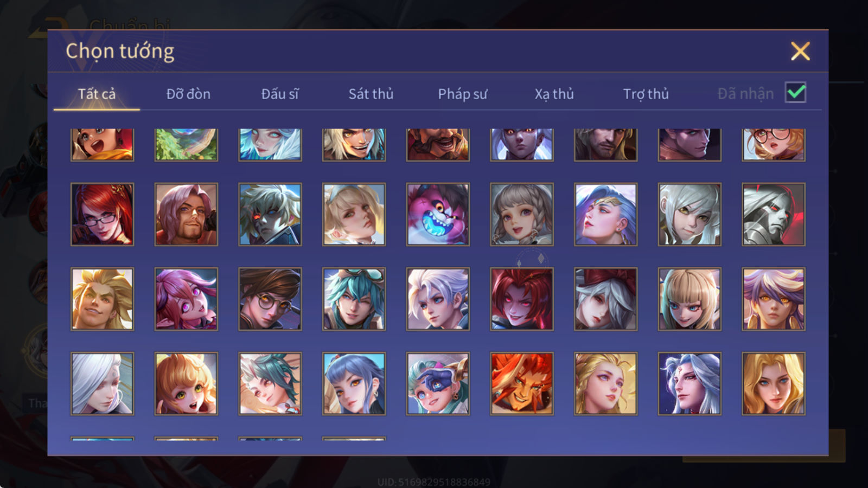Select the brown-haired hero with round glasses
The width and height of the screenshot is (868, 488).
[270, 299]
